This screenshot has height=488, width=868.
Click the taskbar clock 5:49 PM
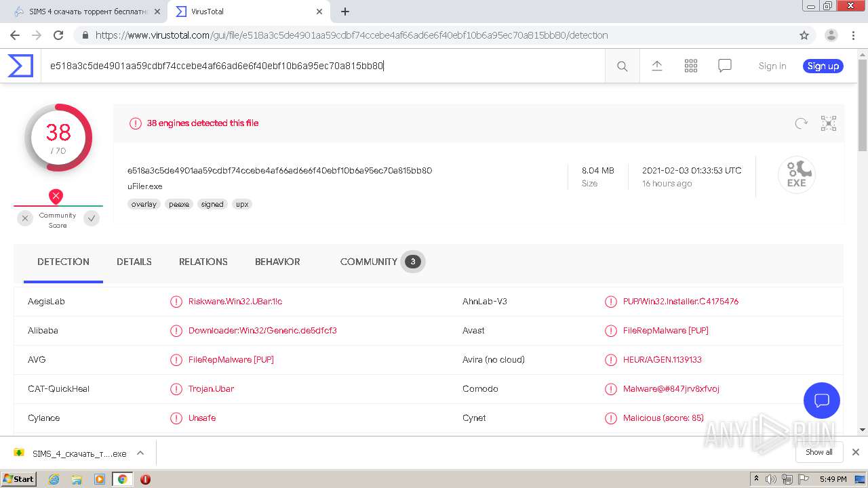tap(833, 479)
